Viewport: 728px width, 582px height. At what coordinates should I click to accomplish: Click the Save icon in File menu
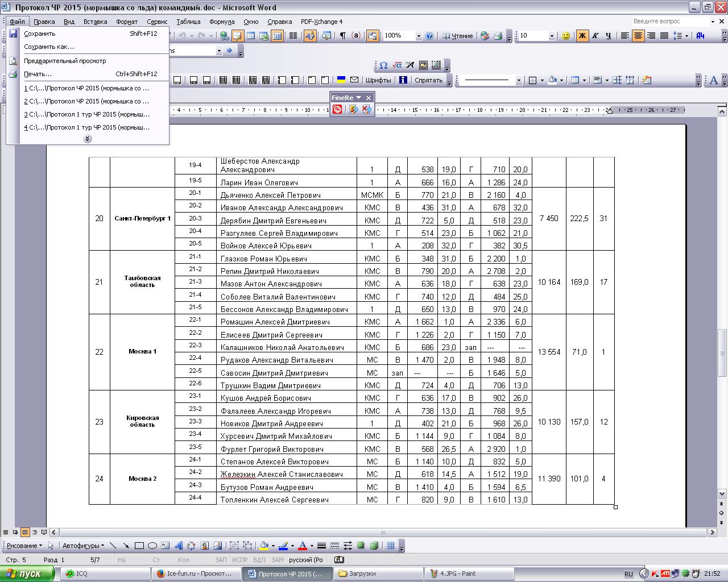tap(13, 34)
